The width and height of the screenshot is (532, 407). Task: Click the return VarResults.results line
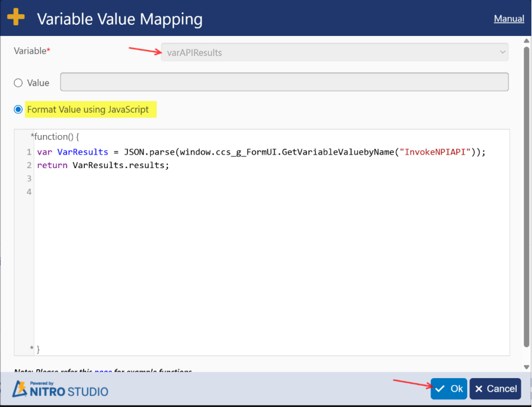pos(103,165)
